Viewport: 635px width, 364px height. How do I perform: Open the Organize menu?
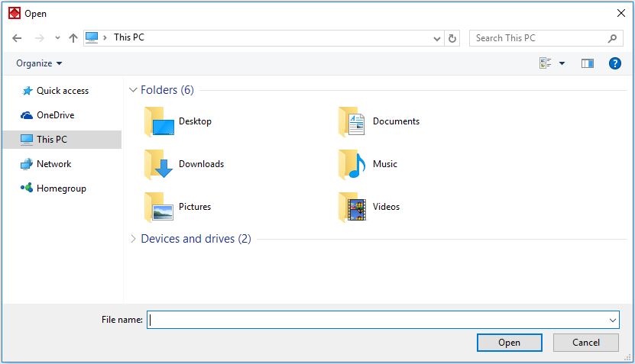[39, 63]
